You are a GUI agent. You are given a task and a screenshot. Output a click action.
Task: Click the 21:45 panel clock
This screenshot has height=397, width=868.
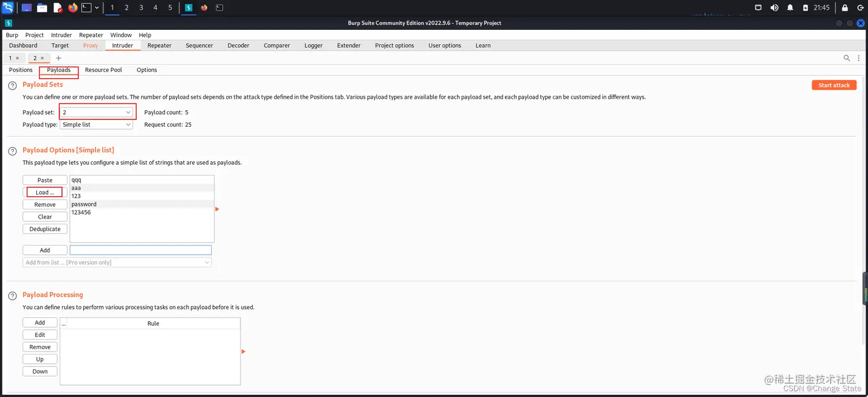click(x=821, y=7)
